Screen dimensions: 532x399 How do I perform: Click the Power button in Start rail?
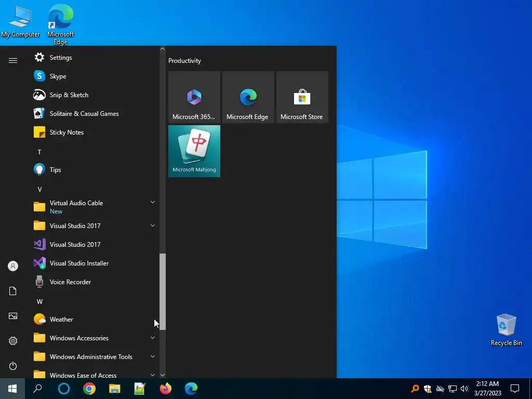(x=13, y=366)
